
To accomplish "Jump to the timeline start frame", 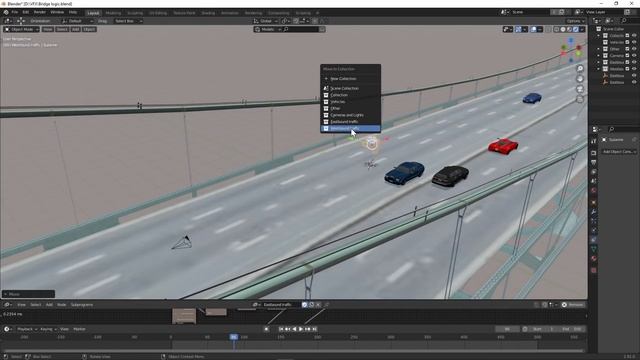I will click(x=281, y=329).
